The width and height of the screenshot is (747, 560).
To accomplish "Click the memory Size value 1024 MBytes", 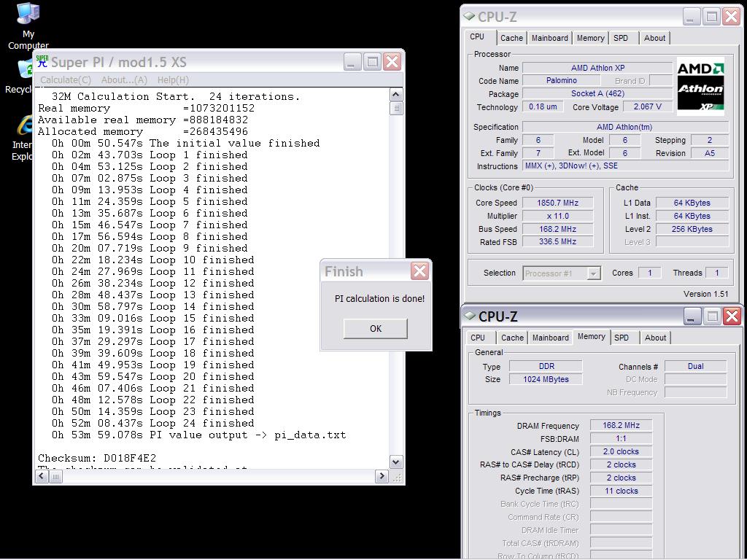I will click(546, 379).
